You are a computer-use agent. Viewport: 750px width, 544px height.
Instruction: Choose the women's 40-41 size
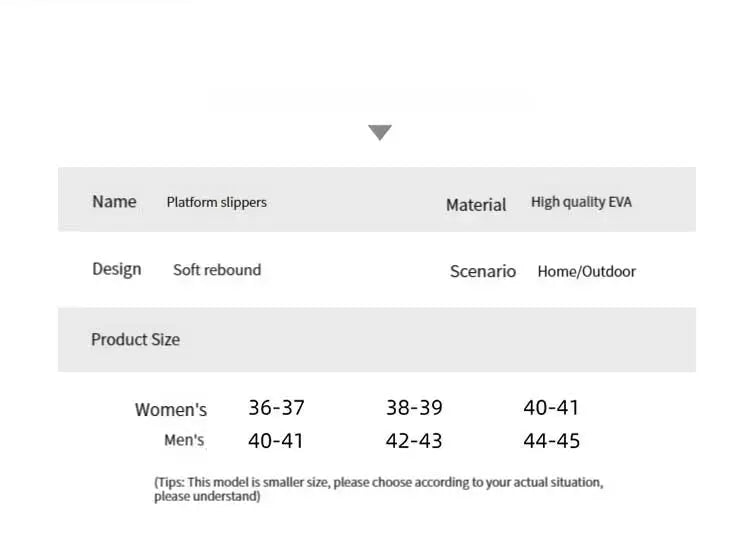551,408
